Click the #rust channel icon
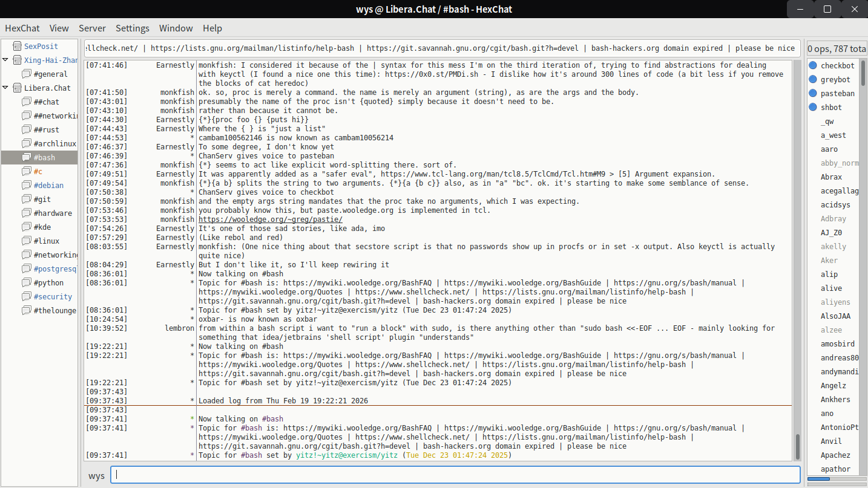The width and height of the screenshot is (868, 488). [x=26, y=129]
